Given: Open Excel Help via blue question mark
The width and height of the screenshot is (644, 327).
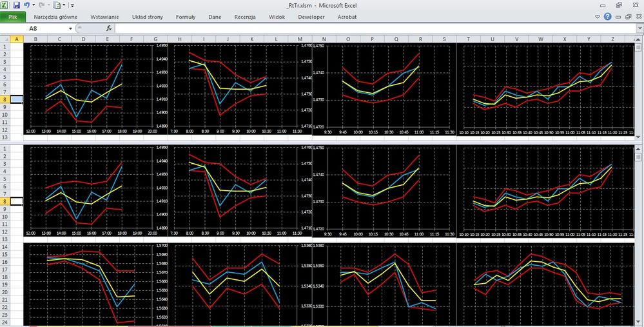Looking at the screenshot, I should pos(607,17).
